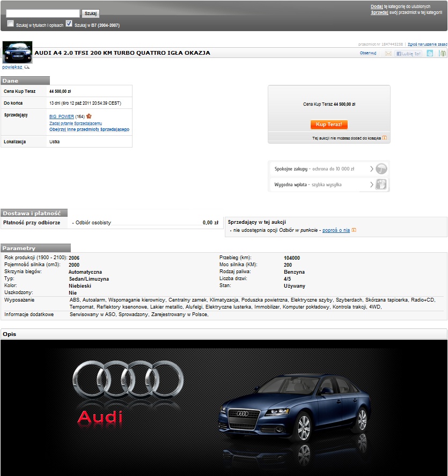
Task: Click the auction title AUDI A4 2.0 TFSI
Action: coord(122,53)
